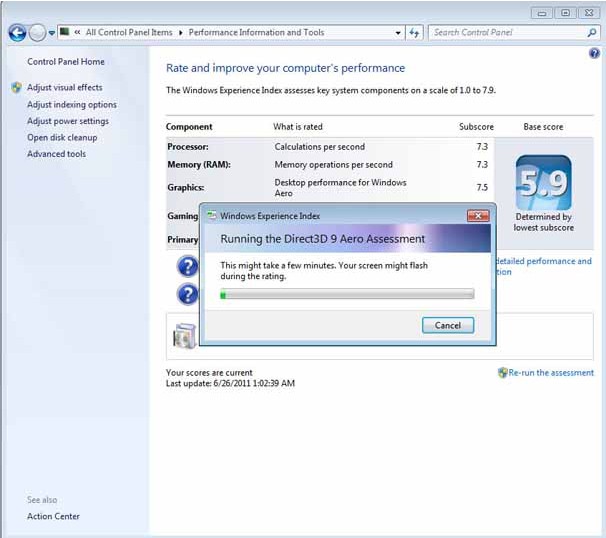Image resolution: width=606 pixels, height=538 pixels.
Task: Click the address bar refresh icon
Action: [x=414, y=33]
